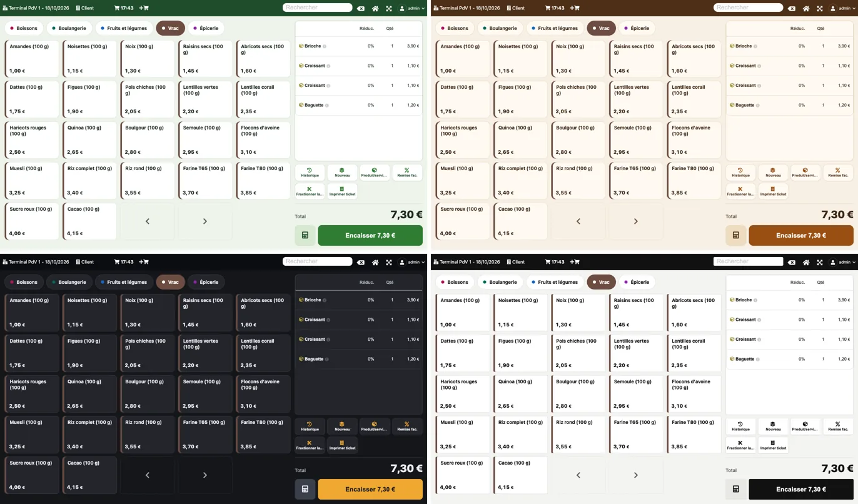Click the Client button in the dark-themed terminal header
The image size is (858, 504).
(84, 262)
